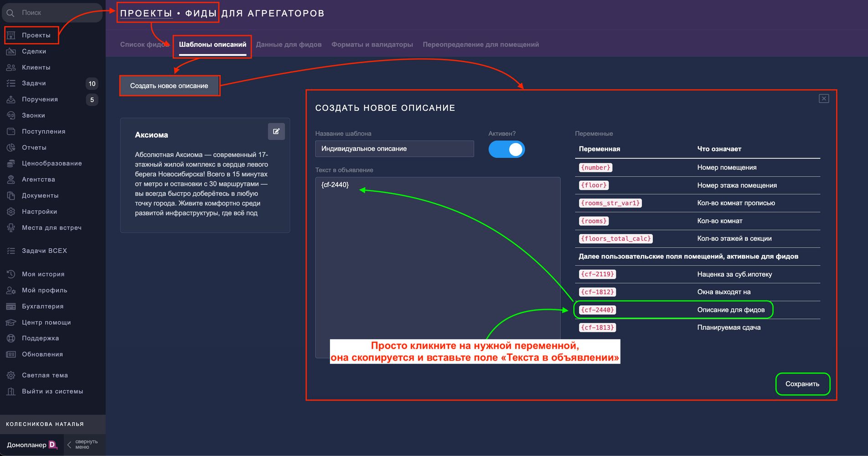This screenshot has height=456, width=868.
Task: Click the Сделки sidebar icon
Action: tap(11, 51)
